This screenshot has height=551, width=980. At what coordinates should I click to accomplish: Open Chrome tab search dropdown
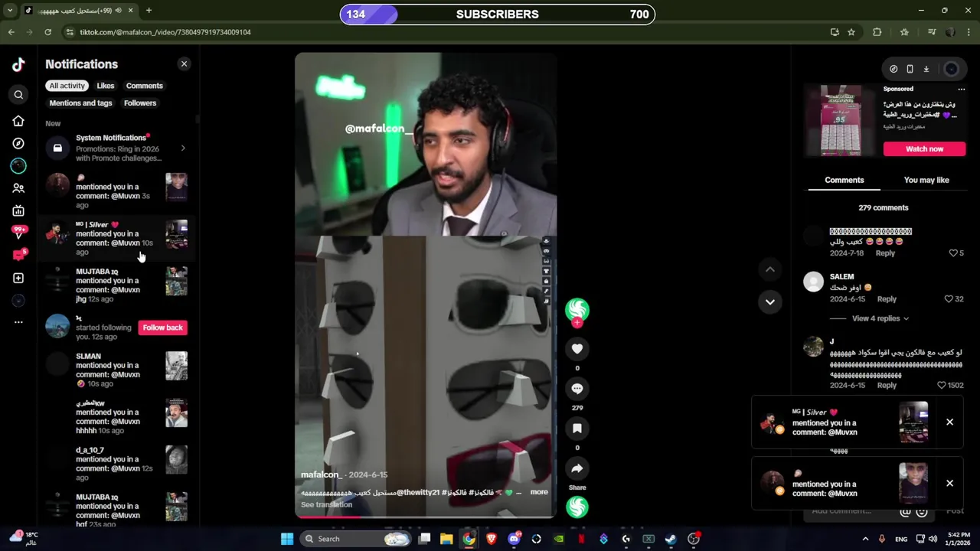tap(11, 11)
